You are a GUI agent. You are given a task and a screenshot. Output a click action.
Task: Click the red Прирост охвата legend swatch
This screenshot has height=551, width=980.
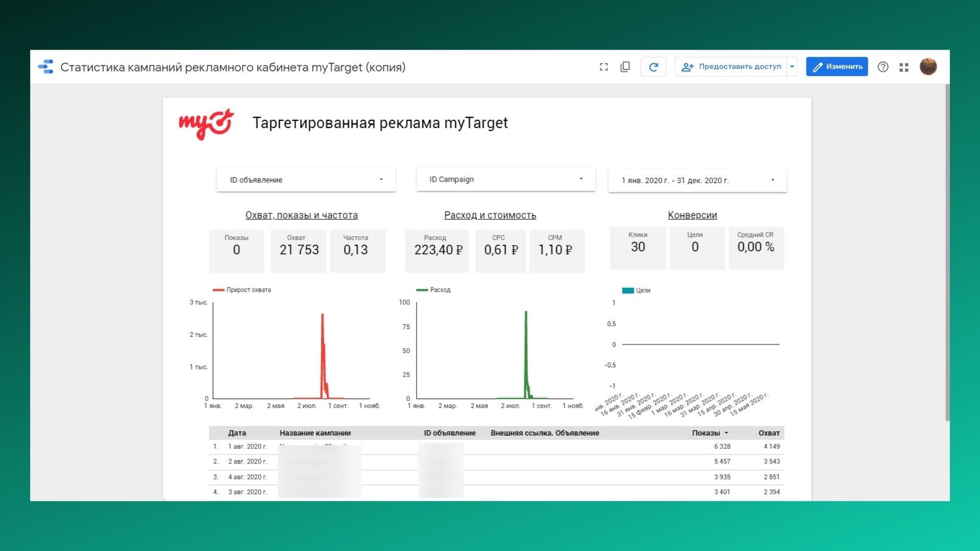[x=218, y=290]
